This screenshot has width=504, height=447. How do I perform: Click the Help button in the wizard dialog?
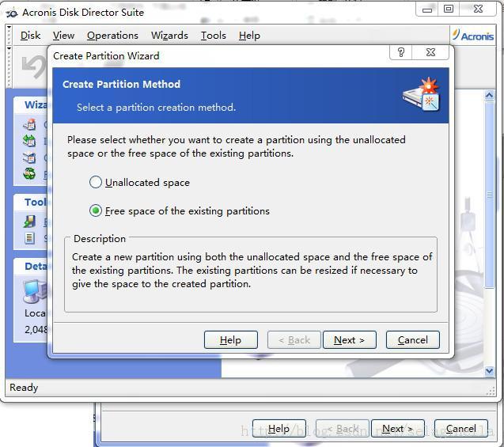click(x=231, y=339)
